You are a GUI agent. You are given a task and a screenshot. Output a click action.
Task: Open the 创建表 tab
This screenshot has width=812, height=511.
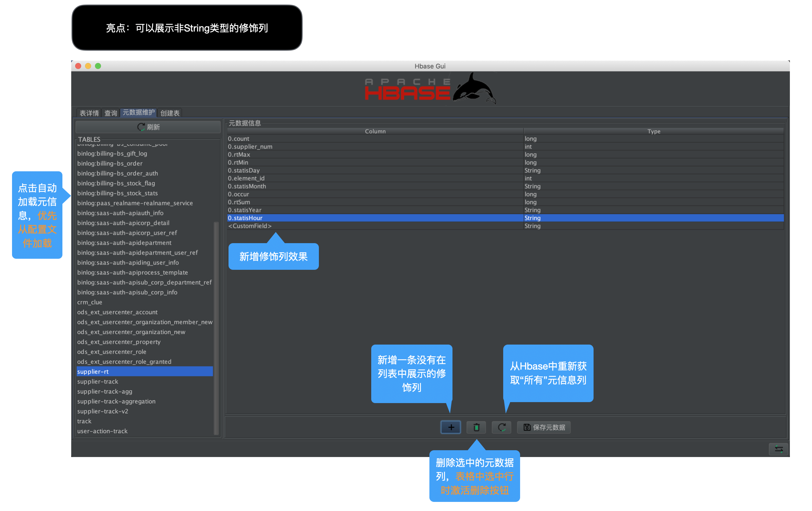click(170, 113)
